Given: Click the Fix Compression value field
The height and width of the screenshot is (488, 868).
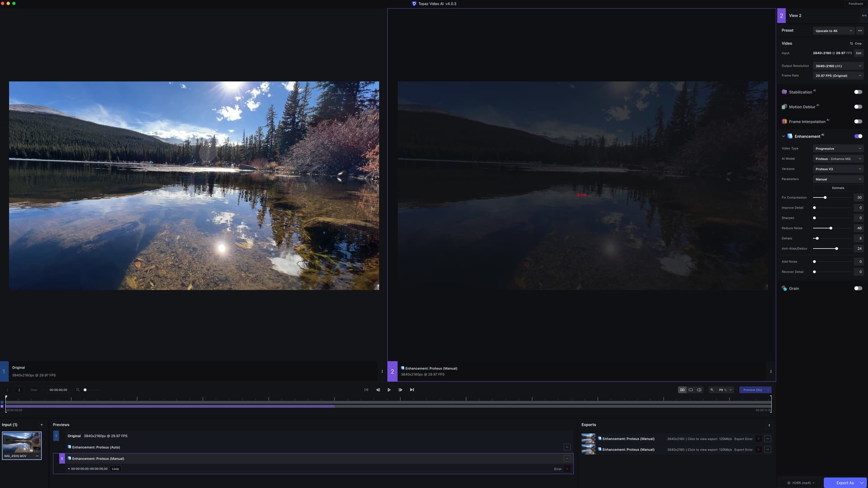Looking at the screenshot, I should click(859, 198).
